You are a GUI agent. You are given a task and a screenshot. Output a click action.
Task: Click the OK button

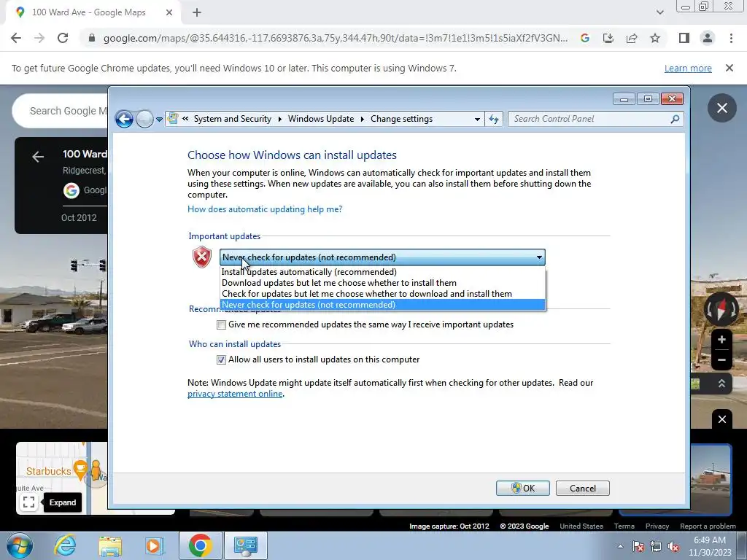click(522, 488)
